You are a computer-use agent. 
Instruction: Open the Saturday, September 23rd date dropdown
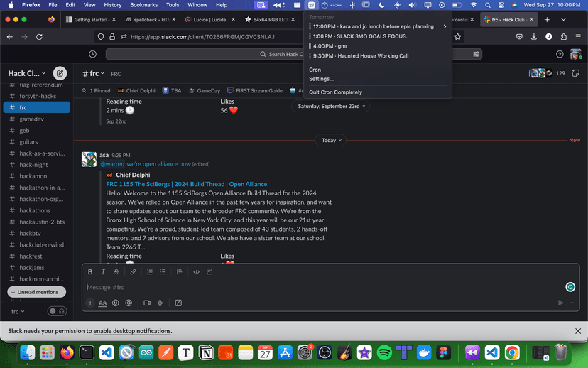click(x=331, y=106)
